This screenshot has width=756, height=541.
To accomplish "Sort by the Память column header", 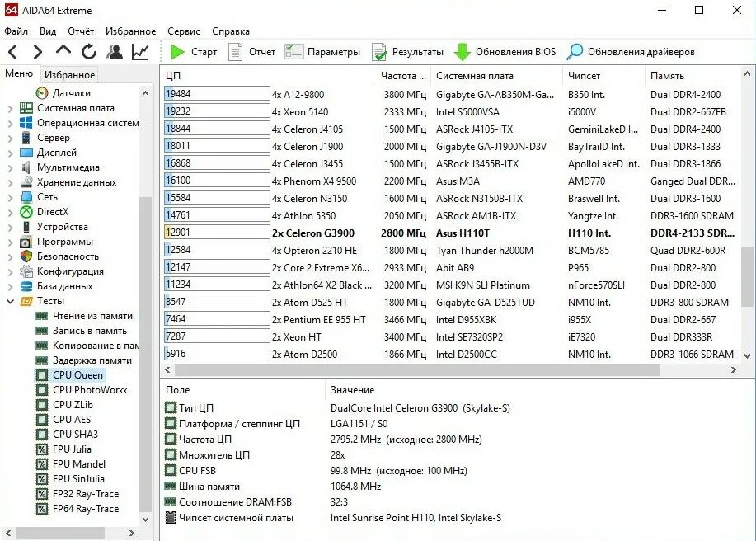I will [692, 76].
